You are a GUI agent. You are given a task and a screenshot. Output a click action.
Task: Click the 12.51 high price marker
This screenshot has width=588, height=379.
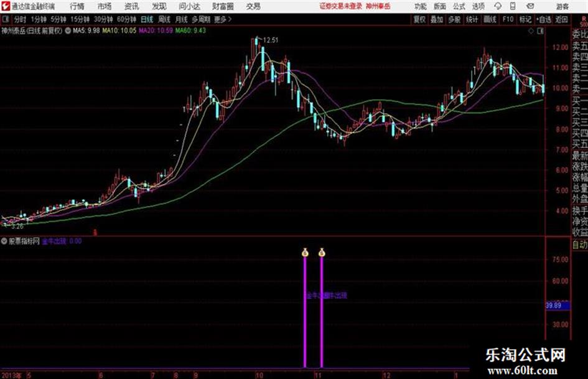(271, 40)
